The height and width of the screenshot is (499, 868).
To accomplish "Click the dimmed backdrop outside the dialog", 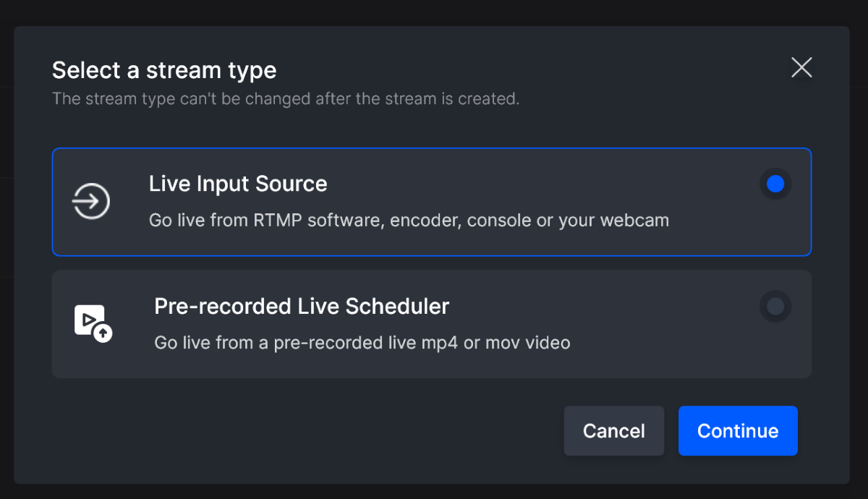I will (434, 12).
